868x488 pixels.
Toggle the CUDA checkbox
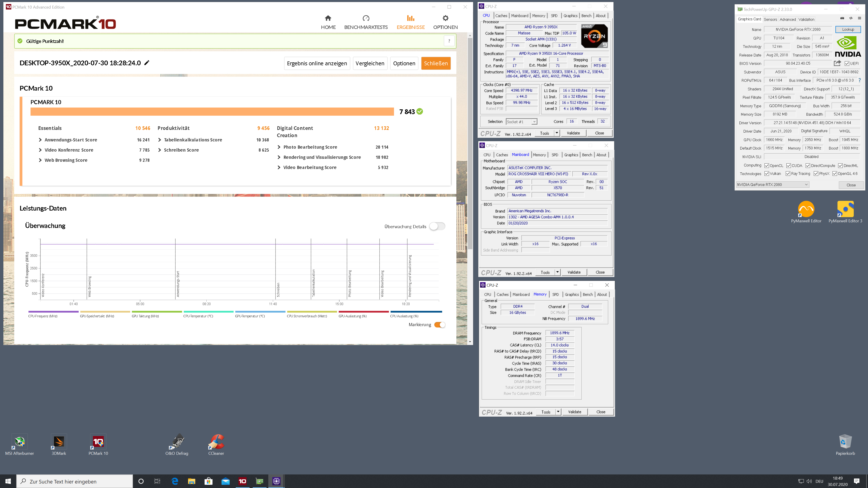[788, 165]
